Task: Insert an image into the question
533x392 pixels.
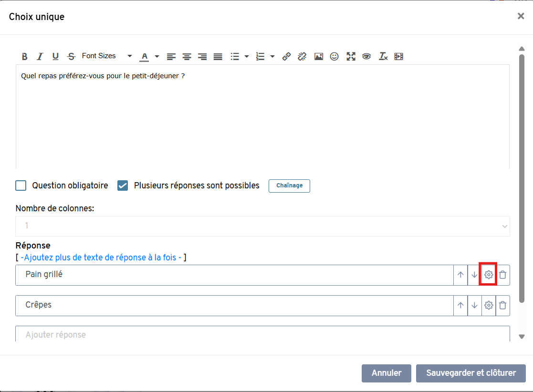Action: pos(319,56)
